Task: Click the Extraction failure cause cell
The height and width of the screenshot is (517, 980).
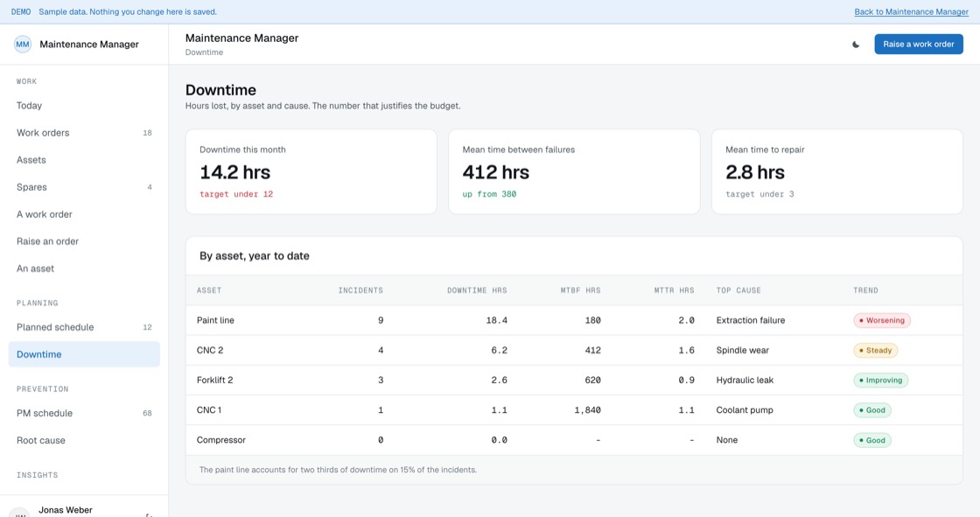Action: pyautogui.click(x=751, y=321)
